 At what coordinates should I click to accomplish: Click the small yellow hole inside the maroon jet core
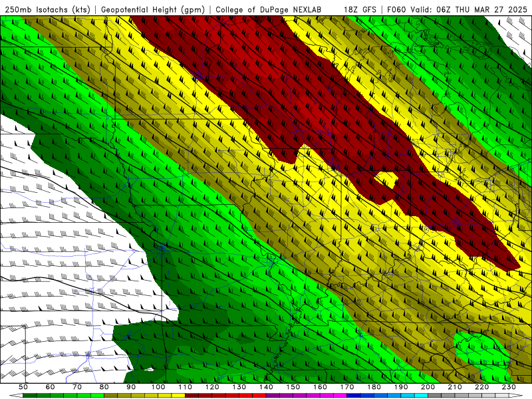pyautogui.click(x=386, y=180)
